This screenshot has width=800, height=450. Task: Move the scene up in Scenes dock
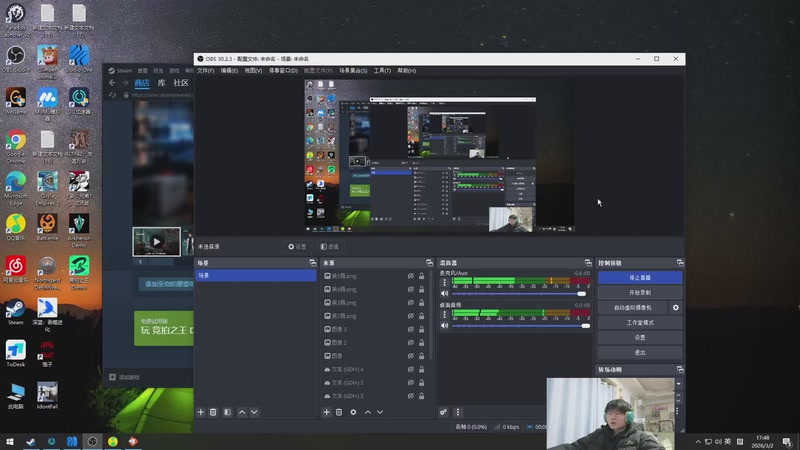click(x=242, y=412)
